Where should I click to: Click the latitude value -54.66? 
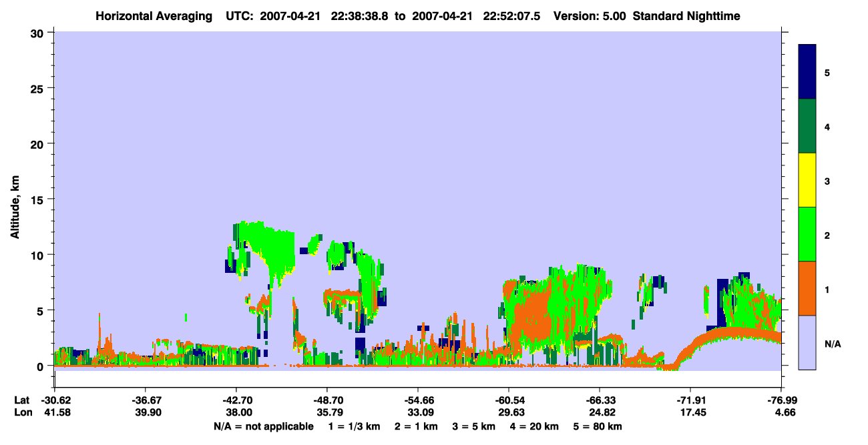click(x=417, y=400)
